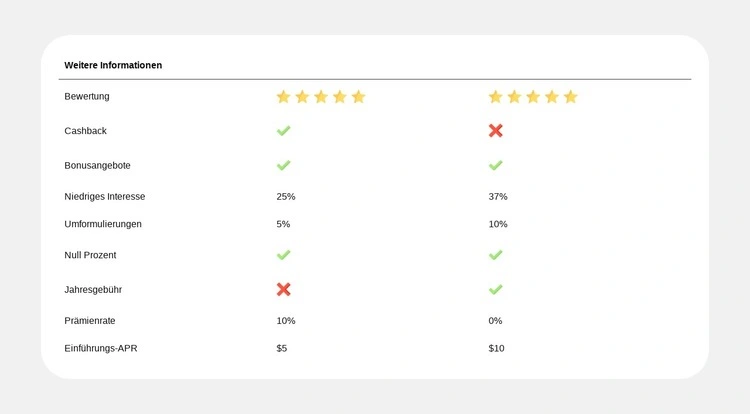This screenshot has height=414, width=750.
Task: Click the Cashback green checkmark in first column
Action: (x=284, y=131)
